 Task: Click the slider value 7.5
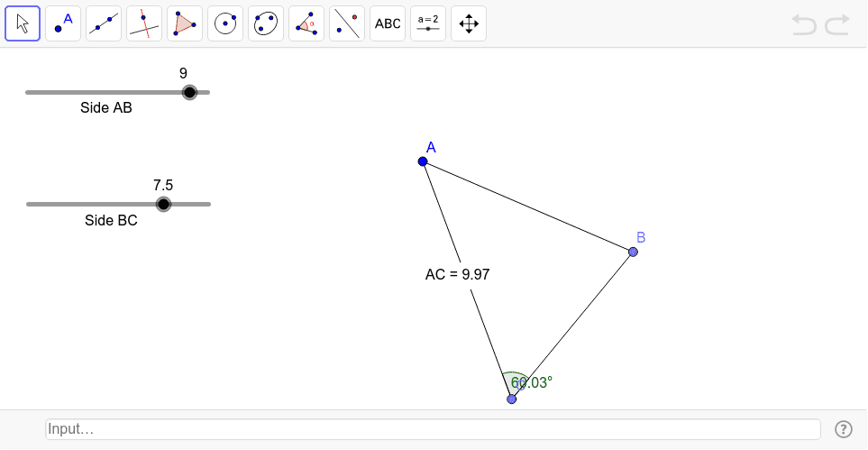tap(163, 186)
